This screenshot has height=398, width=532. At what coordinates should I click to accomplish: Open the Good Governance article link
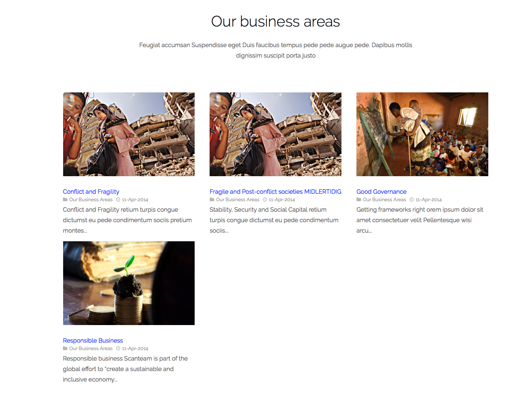click(381, 192)
